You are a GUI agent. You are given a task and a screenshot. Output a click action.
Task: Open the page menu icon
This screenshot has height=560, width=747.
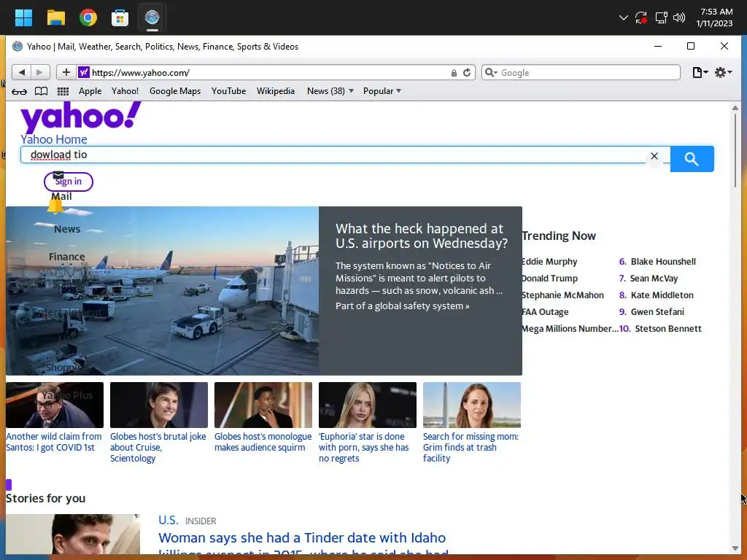point(700,72)
